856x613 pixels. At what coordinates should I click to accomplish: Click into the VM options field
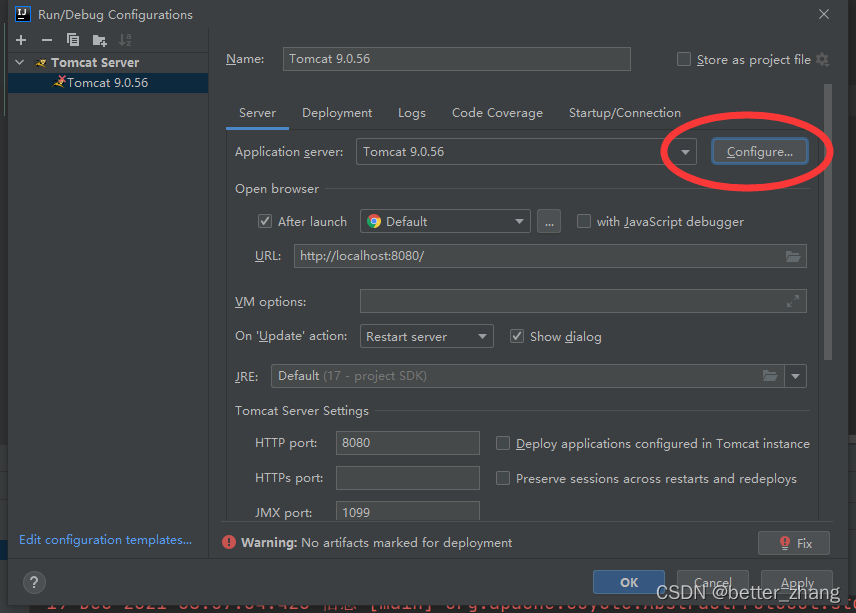coord(583,301)
